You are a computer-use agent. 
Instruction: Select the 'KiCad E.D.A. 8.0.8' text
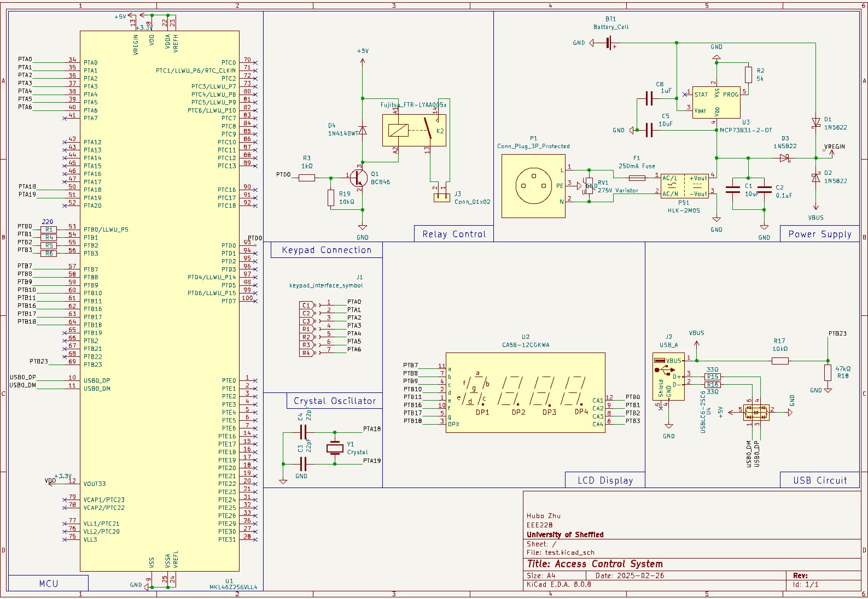point(559,584)
